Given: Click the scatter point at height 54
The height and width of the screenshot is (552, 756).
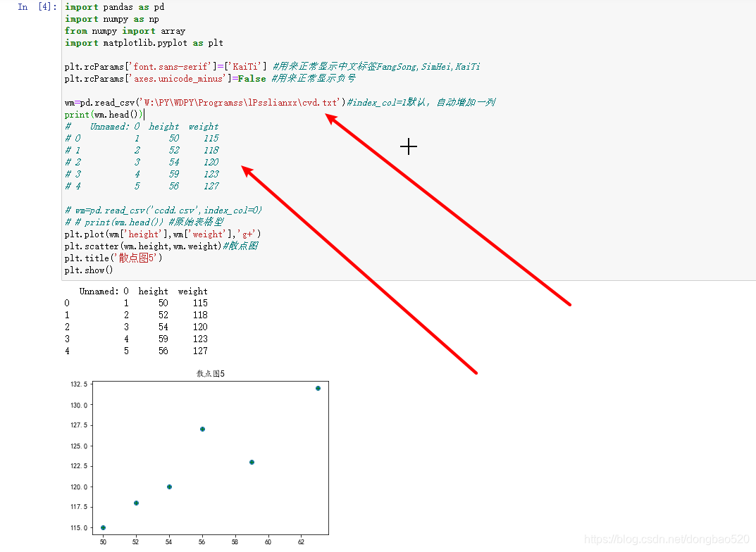Looking at the screenshot, I should (169, 487).
